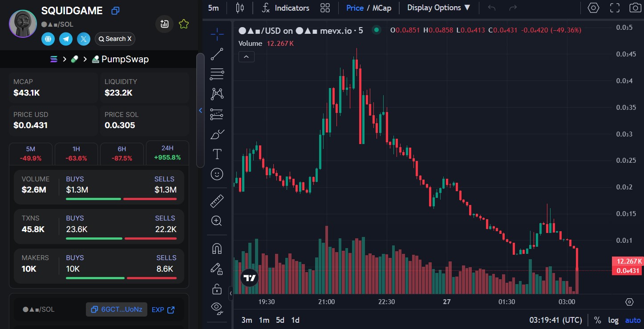644x329 pixels.
Task: Select the crosshair cursor tool
Action: point(217,34)
